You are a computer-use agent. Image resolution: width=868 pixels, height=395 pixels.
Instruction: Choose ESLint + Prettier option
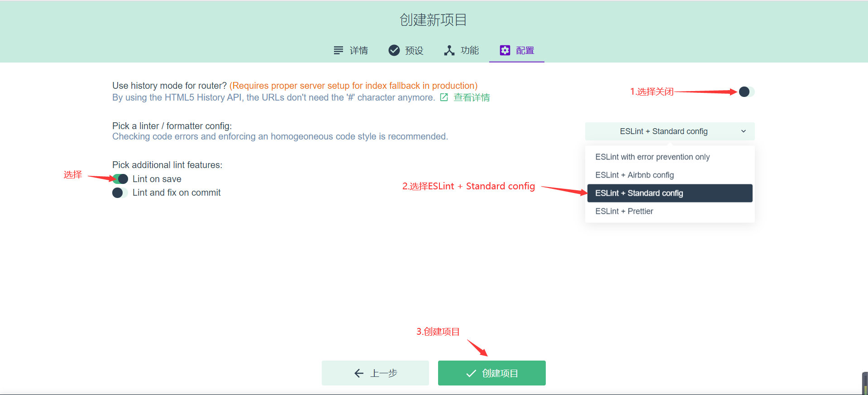click(670, 211)
